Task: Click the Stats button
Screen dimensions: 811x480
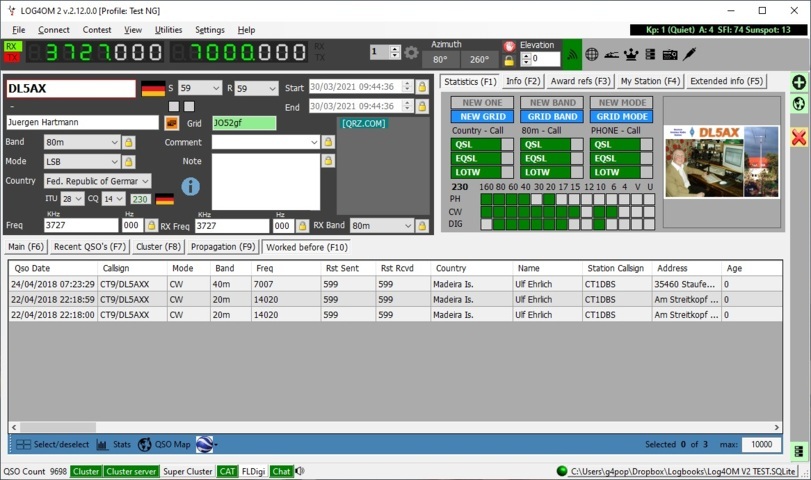Action: coord(114,444)
